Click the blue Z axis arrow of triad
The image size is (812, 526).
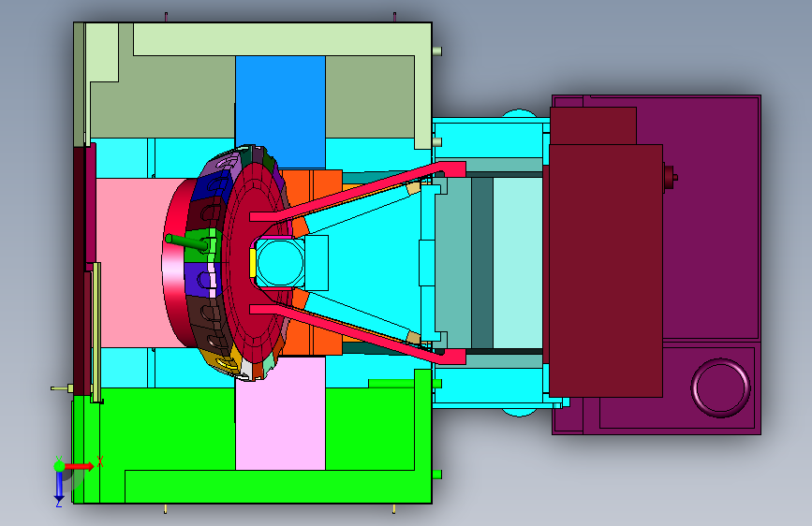coord(59,486)
